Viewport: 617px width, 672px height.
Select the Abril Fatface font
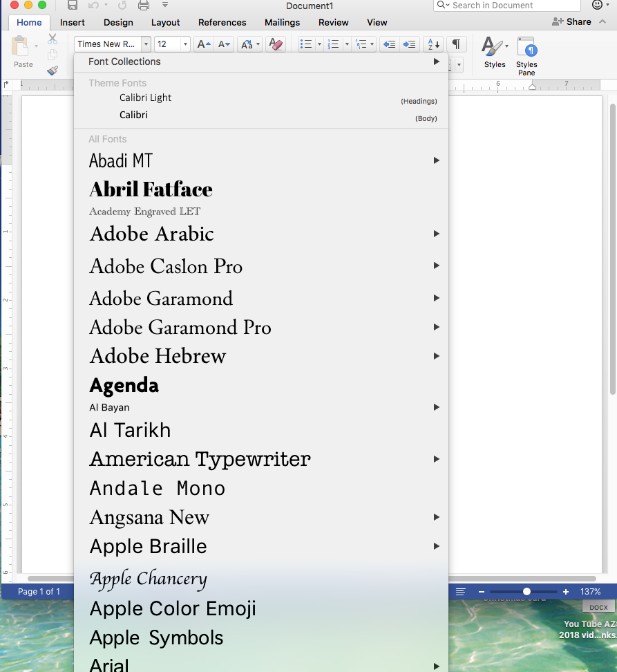tap(261, 189)
